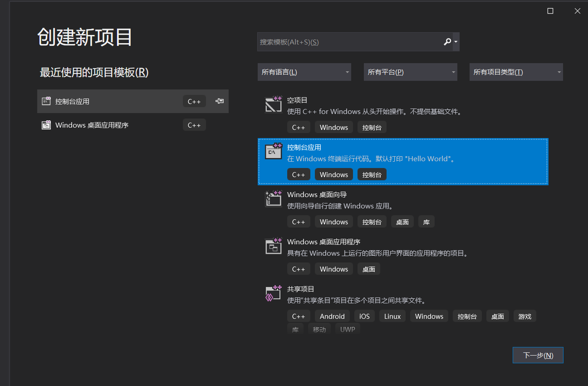Viewport: 588px width, 386px height.
Task: Click the 空项目 (Empty Project) template icon
Action: 274,104
